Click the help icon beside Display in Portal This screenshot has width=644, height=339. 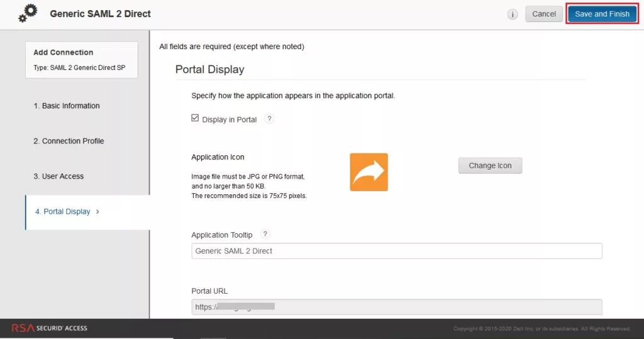[x=269, y=119]
